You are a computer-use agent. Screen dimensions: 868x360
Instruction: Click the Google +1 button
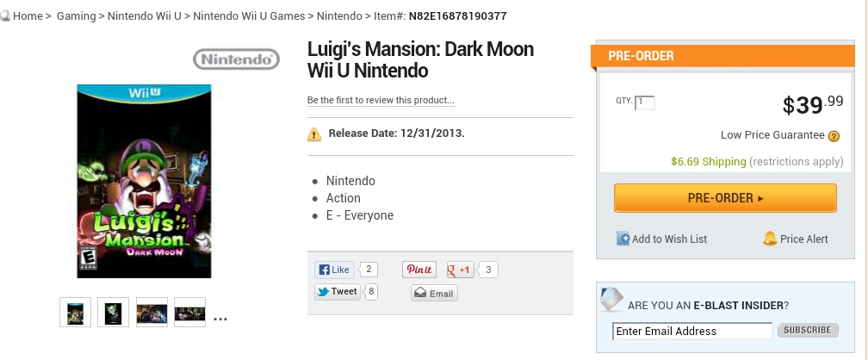[x=461, y=270]
